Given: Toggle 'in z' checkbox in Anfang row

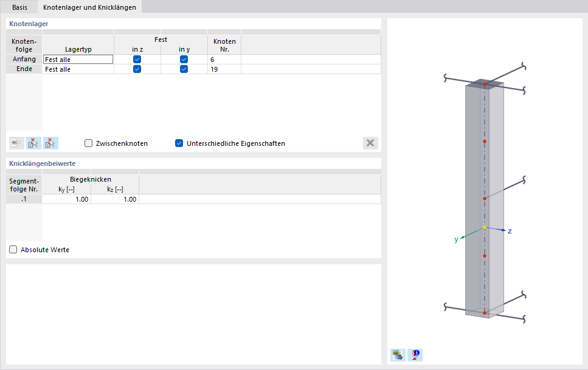Looking at the screenshot, I should pos(137,59).
